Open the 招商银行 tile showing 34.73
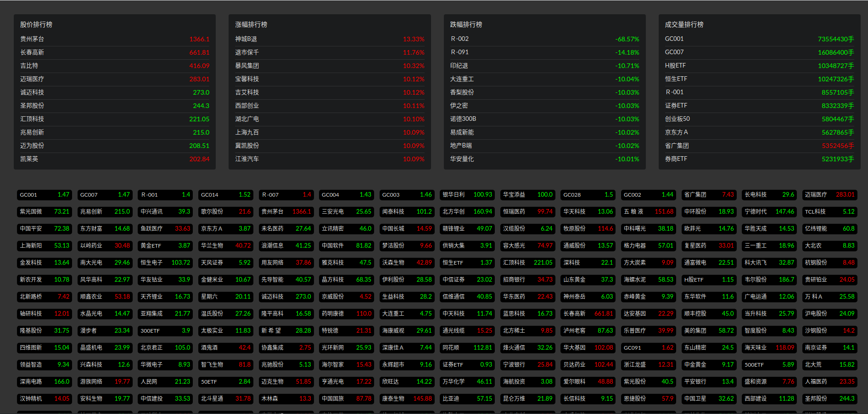Viewport: 868px width, 414px height. point(528,280)
